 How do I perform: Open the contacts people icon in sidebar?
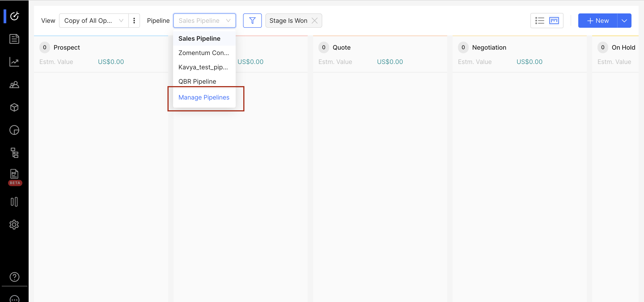(14, 85)
